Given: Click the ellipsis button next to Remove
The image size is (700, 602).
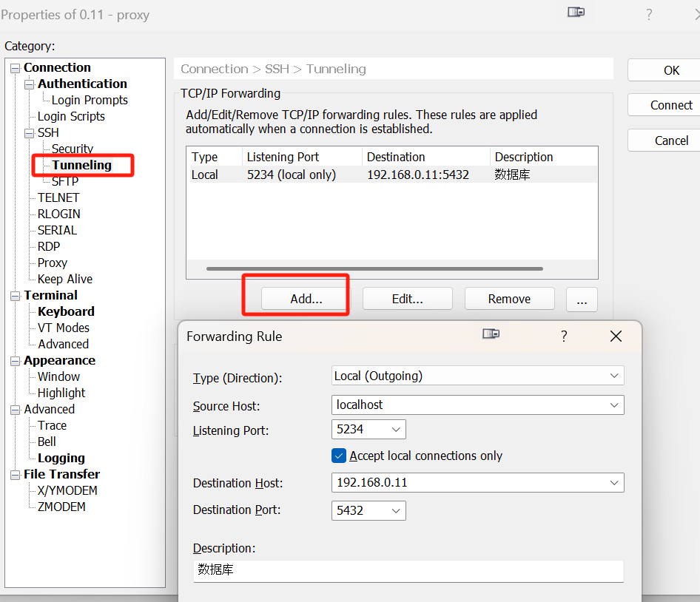Looking at the screenshot, I should coord(582,300).
